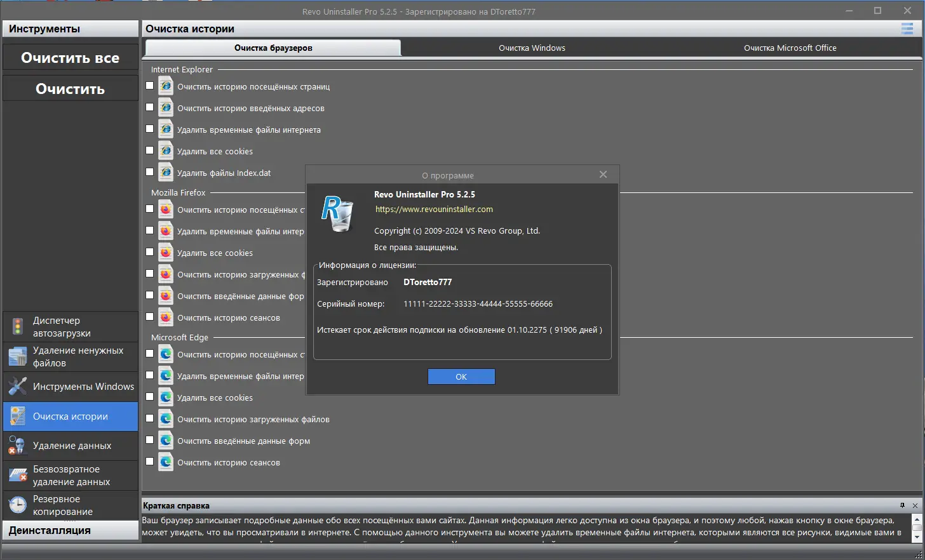Tick Удалить файлы Index.dat checkbox
The height and width of the screenshot is (560, 925).
(150, 172)
